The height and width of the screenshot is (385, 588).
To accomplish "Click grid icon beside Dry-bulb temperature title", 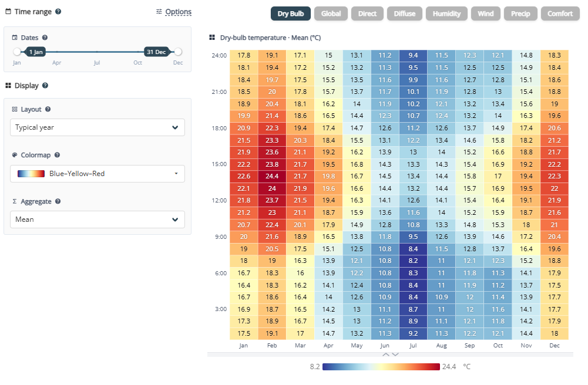I will 212,38.
